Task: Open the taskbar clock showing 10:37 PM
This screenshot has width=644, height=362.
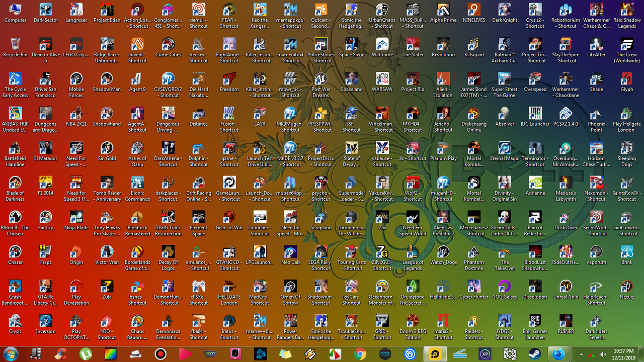Action: pyautogui.click(x=624, y=354)
